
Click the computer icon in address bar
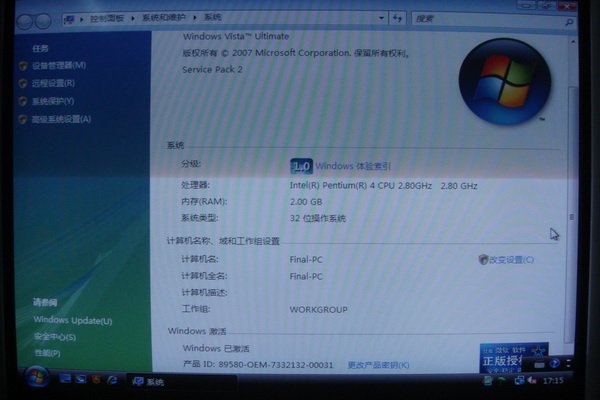click(69, 19)
